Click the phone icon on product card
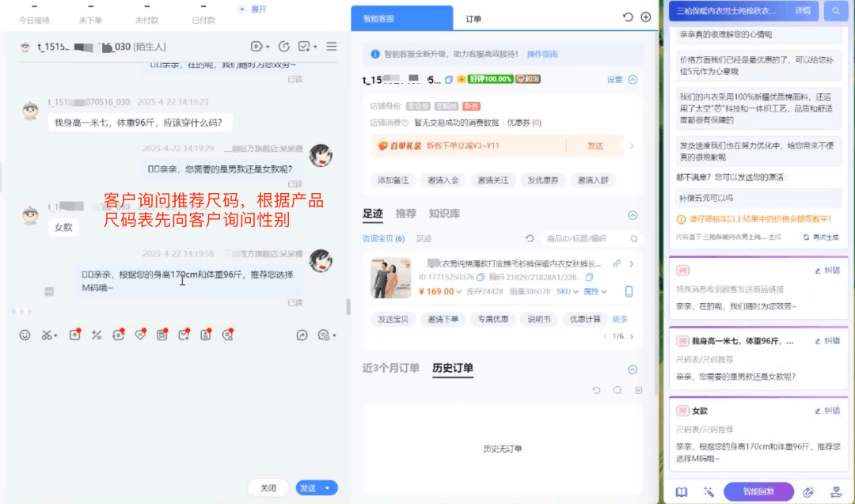This screenshot has width=855, height=504. coord(629,291)
